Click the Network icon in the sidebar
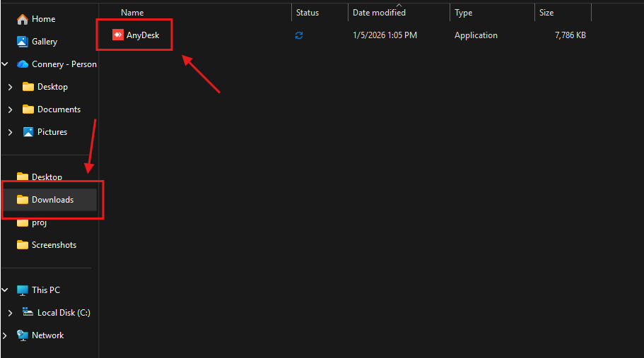The height and width of the screenshot is (358, 644). pyautogui.click(x=23, y=335)
